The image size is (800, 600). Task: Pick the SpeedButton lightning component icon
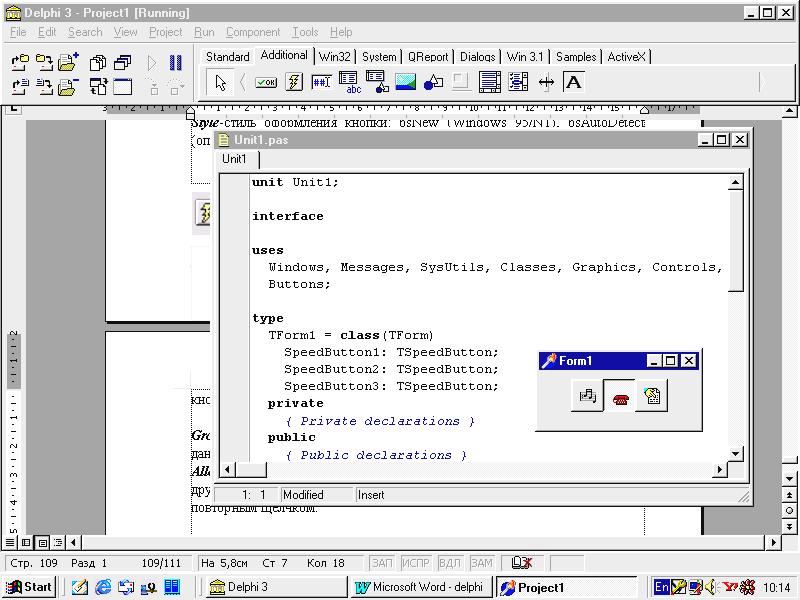(294, 82)
